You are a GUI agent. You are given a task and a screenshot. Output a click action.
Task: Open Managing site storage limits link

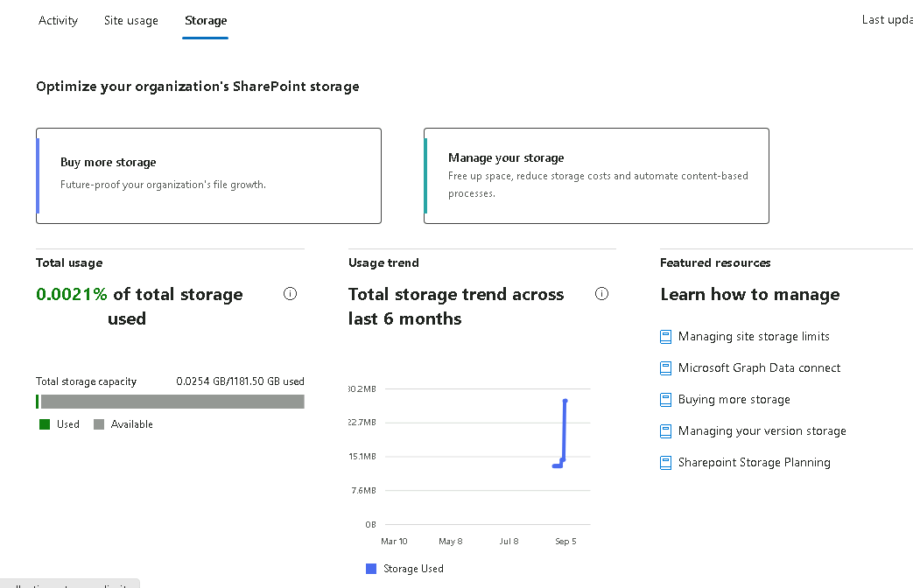click(x=754, y=337)
